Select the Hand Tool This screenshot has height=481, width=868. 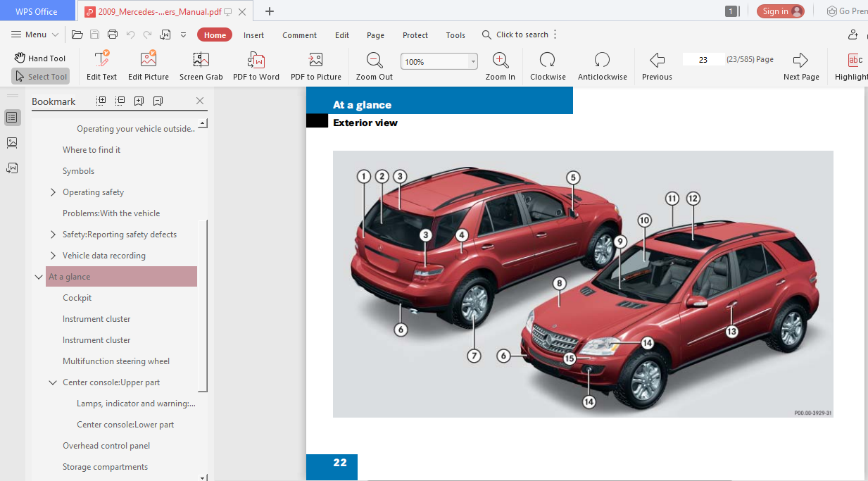coord(40,58)
